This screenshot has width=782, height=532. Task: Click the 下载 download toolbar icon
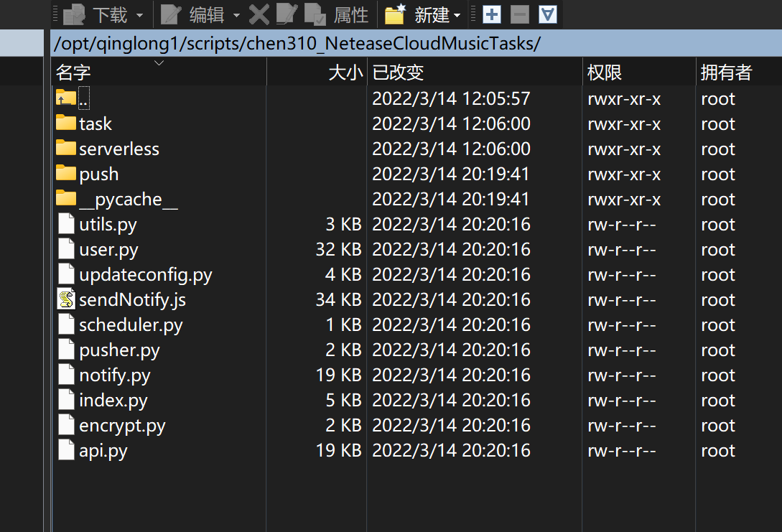(73, 14)
